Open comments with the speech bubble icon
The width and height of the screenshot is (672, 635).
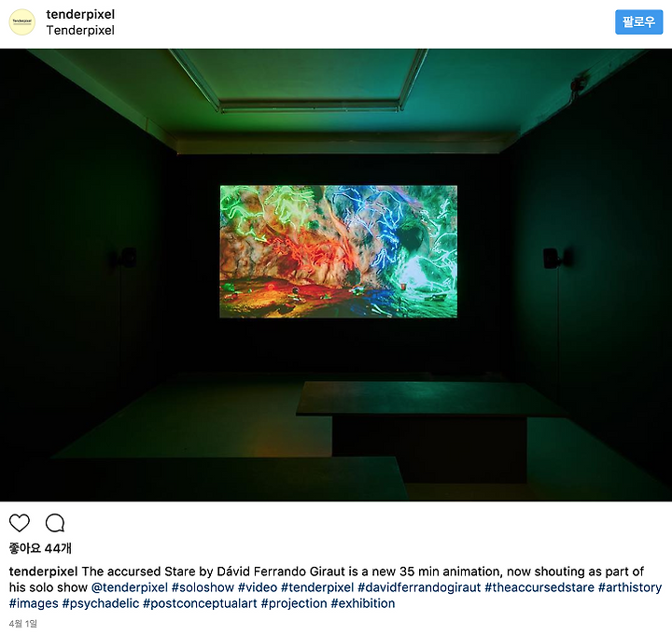(x=55, y=523)
